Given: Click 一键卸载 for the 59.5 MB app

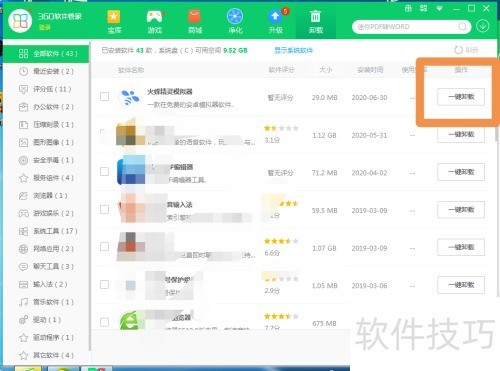Looking at the screenshot, I should [461, 210].
